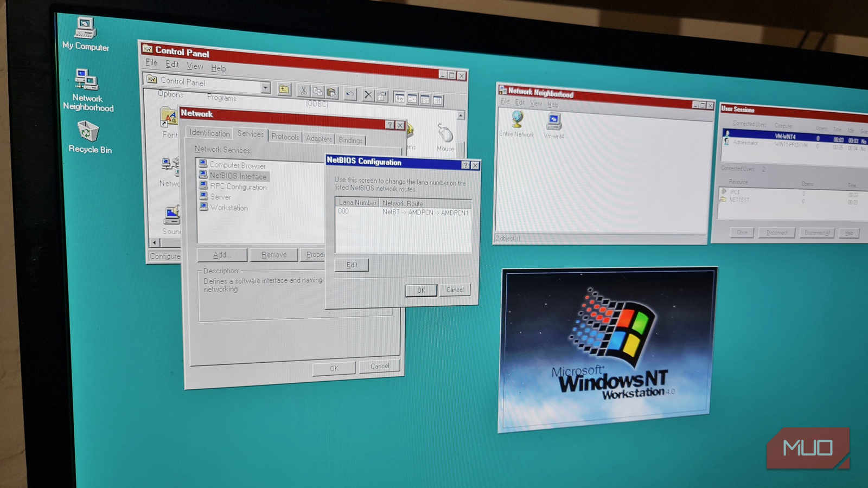Click OK at bottom of Network dialog
868x488 pixels.
(x=334, y=368)
